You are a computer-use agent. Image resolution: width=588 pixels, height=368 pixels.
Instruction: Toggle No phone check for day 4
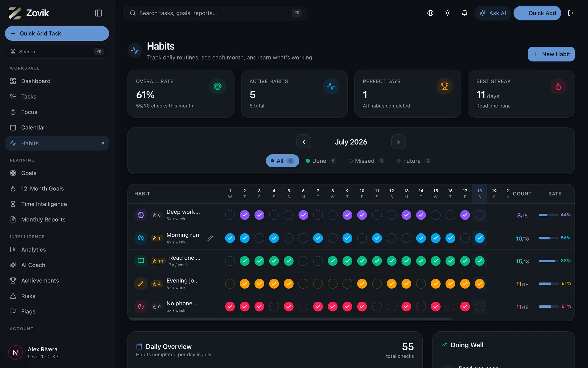[274, 306]
